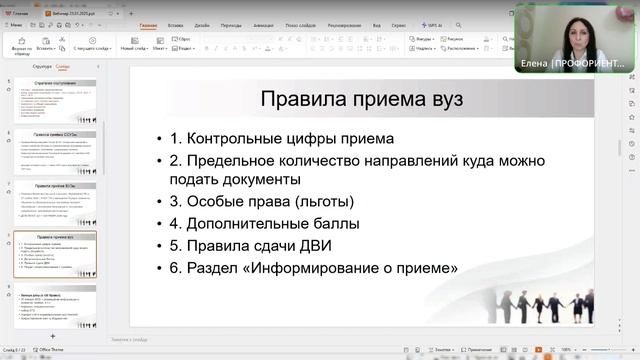Screen dimensions: 640x360
Task: Add new slide plus below thumbnails
Action: [53, 336]
